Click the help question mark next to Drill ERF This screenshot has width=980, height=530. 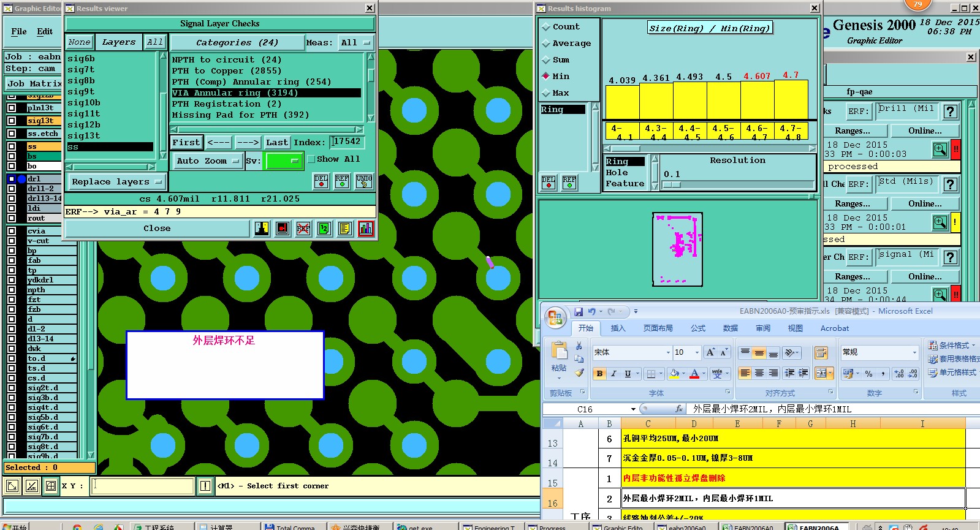tap(950, 112)
